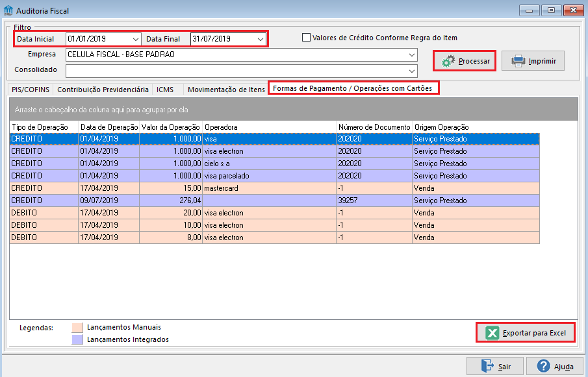Click the 15,00 value cell
Viewport: 588px width, 377px height.
coord(171,188)
